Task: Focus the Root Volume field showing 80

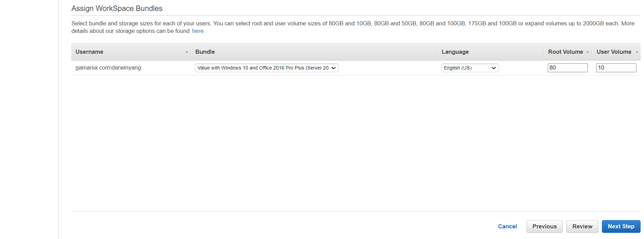Action: [x=567, y=68]
